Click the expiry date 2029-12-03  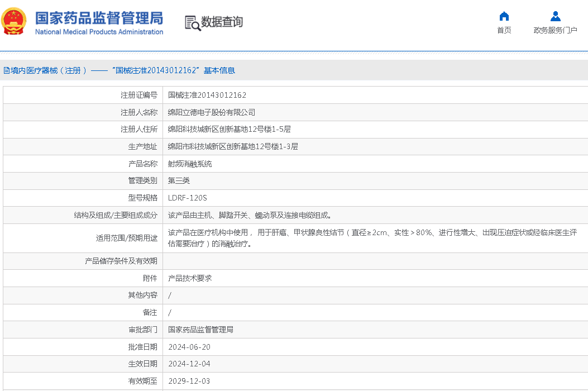[x=189, y=382]
